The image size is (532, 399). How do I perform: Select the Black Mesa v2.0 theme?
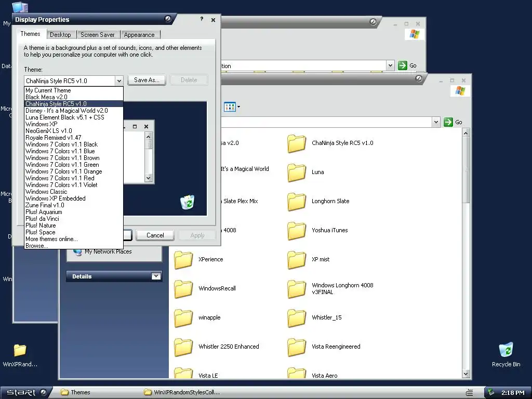click(x=74, y=97)
